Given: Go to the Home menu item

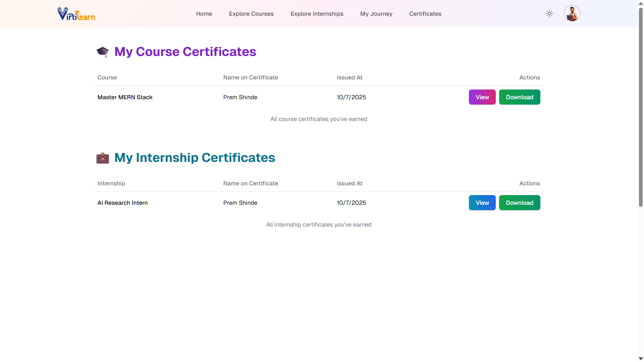Looking at the screenshot, I should (x=204, y=14).
